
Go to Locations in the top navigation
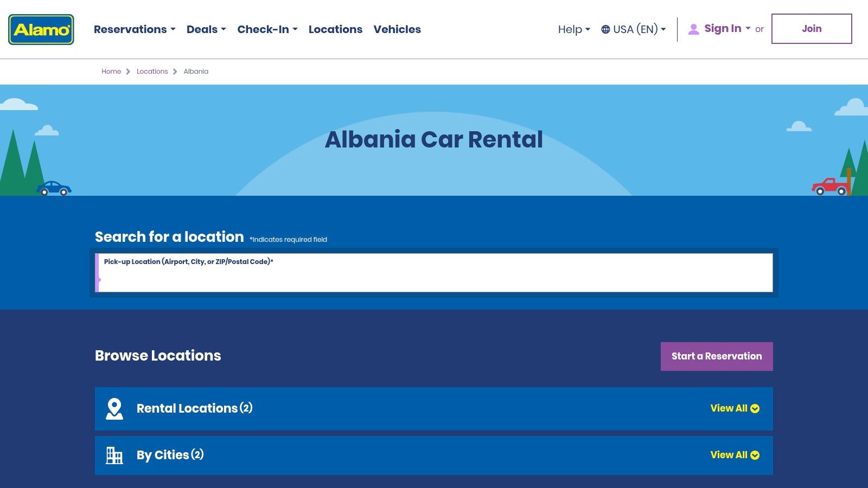pos(335,29)
